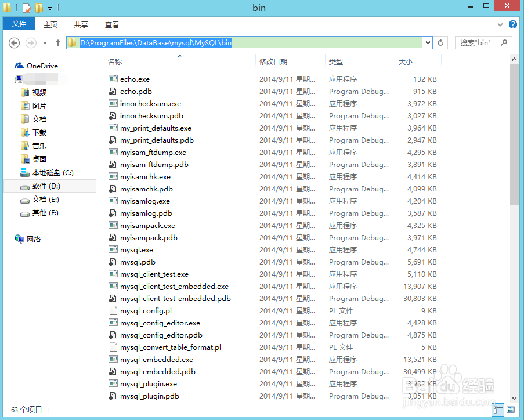Screen dimensions: 524x420
Task: Click the forward navigation arrow
Action: click(31, 43)
